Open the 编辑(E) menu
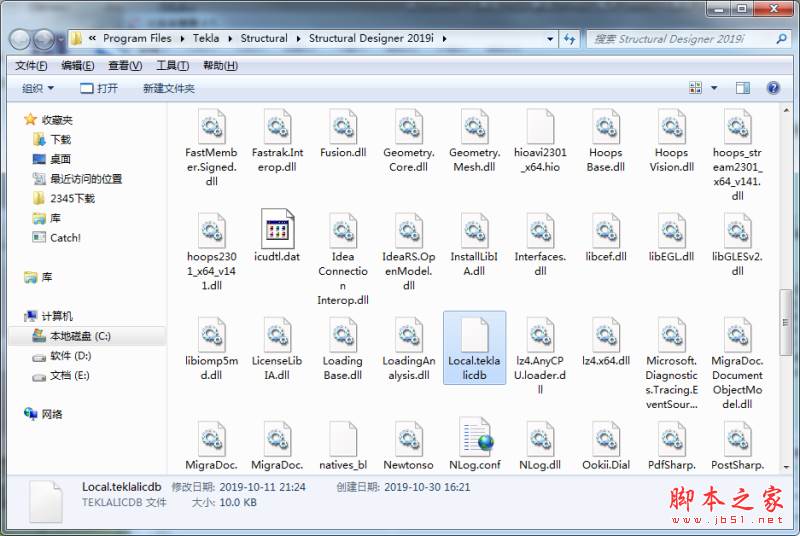Viewport: 800px width, 536px height. pyautogui.click(x=78, y=66)
